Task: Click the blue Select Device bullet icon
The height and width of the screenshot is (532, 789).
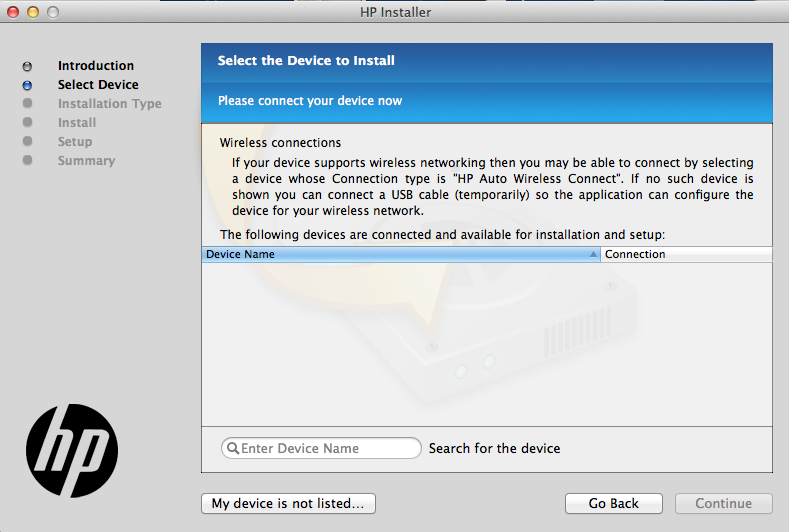Action: (x=27, y=86)
